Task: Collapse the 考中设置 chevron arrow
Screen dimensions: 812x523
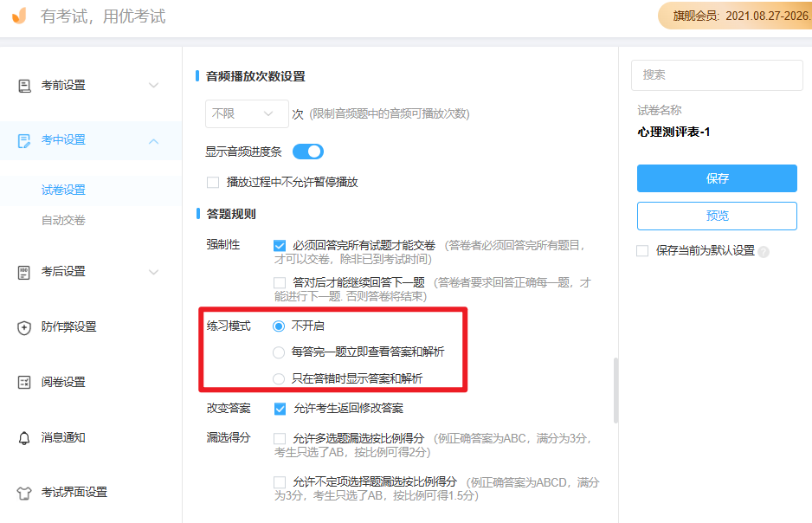Action: (x=154, y=140)
